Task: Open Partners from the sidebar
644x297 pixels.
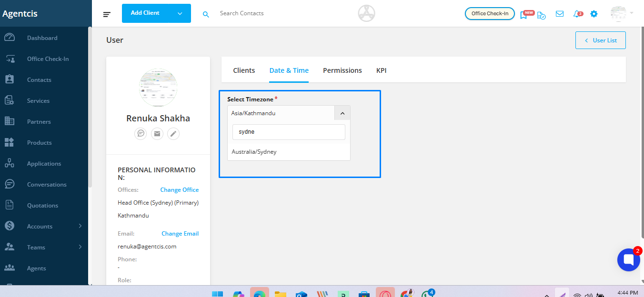Action: pyautogui.click(x=39, y=122)
